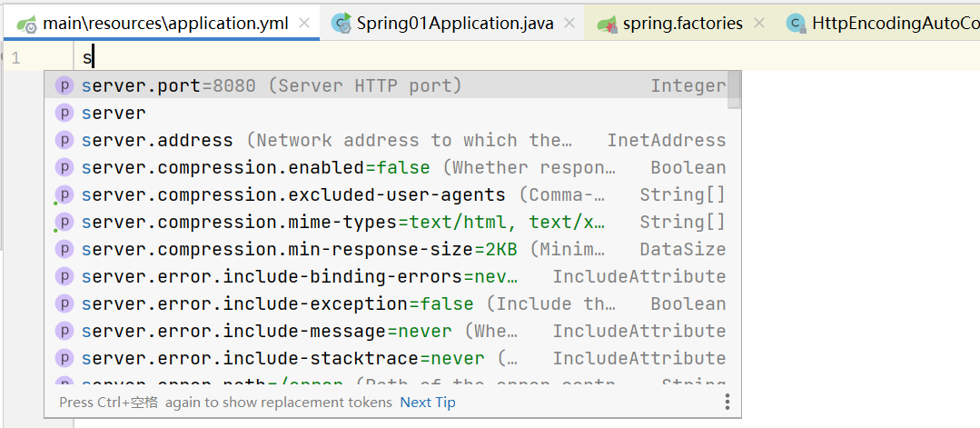980x428 pixels.
Task: Click line number 1 in the gutter
Action: pyautogui.click(x=15, y=58)
